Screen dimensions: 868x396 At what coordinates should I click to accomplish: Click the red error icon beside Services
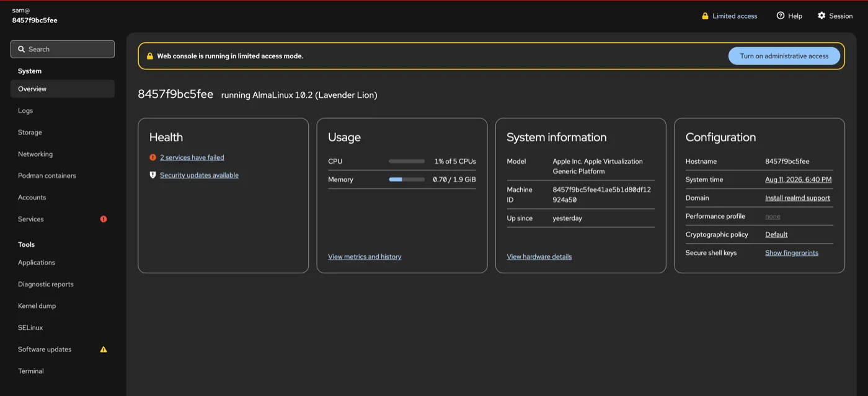(x=104, y=219)
